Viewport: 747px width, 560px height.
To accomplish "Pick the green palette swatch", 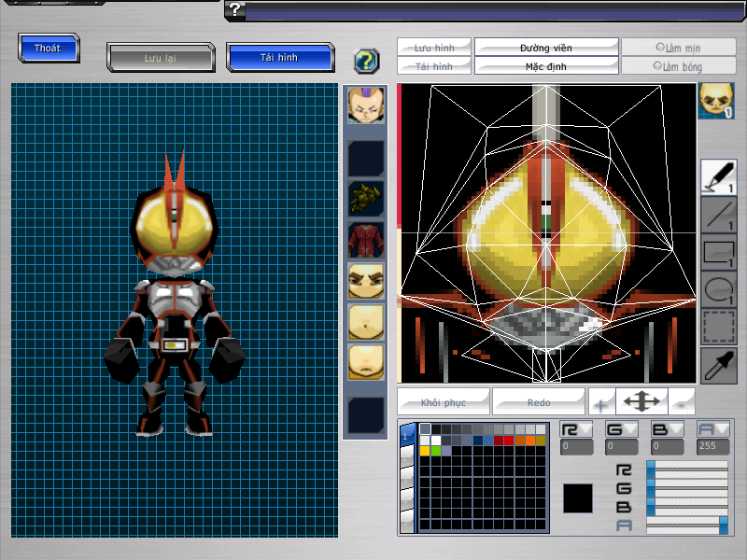I will [x=435, y=451].
